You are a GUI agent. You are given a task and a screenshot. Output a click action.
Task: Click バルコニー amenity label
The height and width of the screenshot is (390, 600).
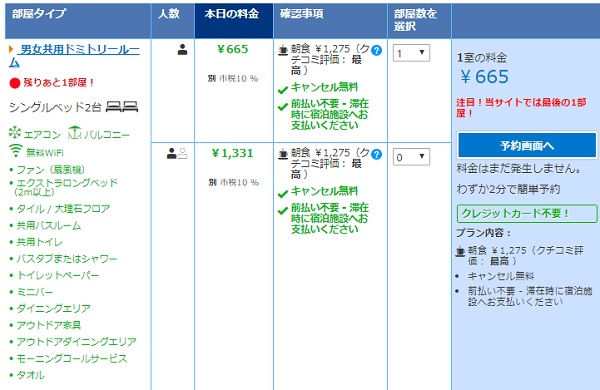point(107,135)
